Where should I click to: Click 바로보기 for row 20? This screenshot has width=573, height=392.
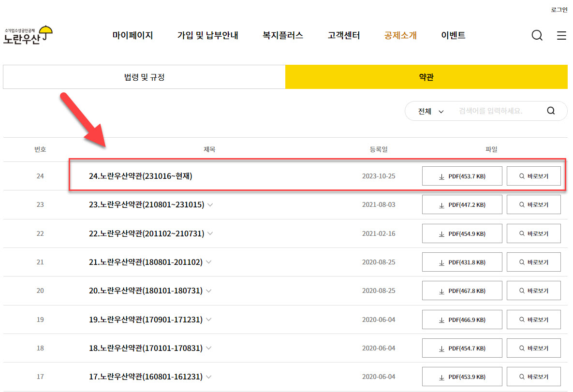(x=533, y=291)
